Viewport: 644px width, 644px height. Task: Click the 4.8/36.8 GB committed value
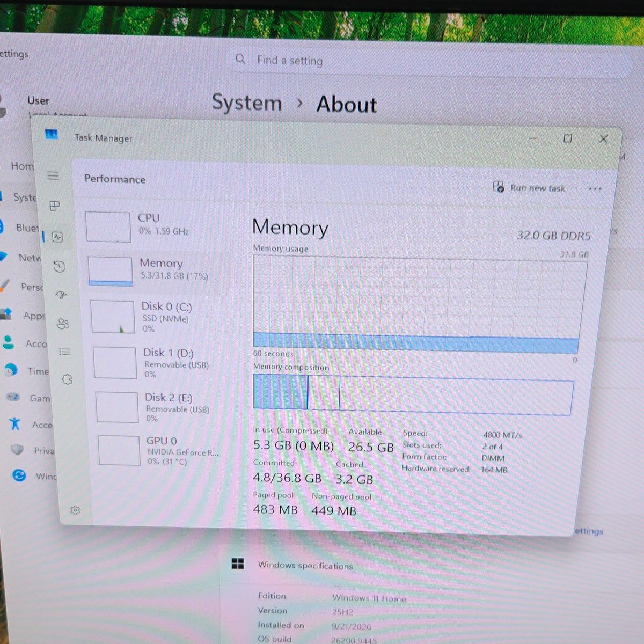click(287, 478)
